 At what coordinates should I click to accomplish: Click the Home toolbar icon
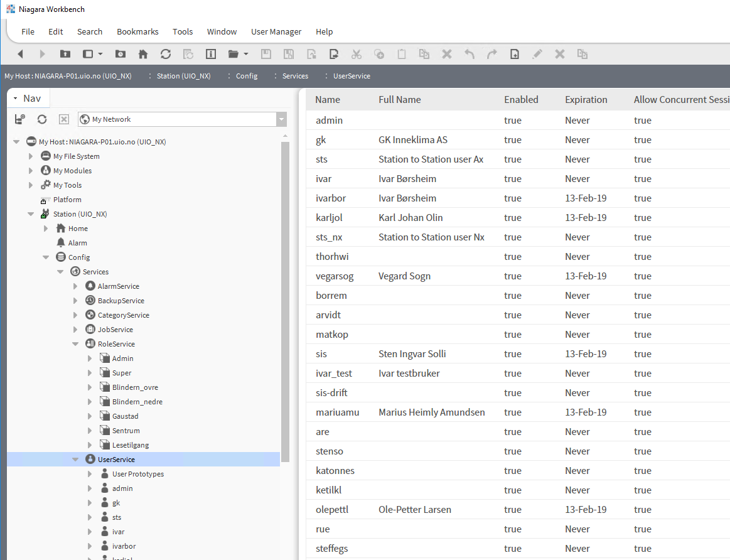(x=143, y=54)
